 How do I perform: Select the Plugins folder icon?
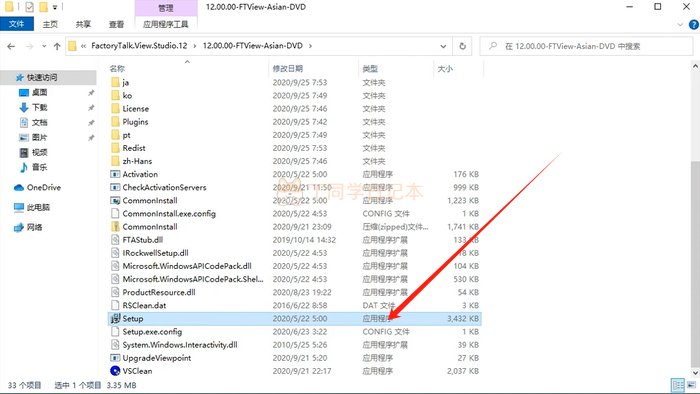pos(115,121)
